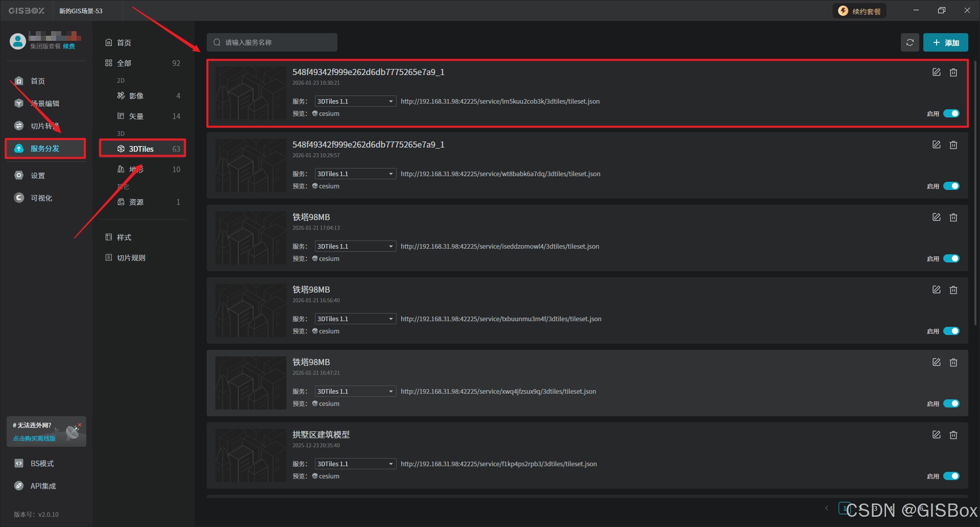
Task: Edit 铁塔98MB service created 17:04:13
Action: coord(936,217)
